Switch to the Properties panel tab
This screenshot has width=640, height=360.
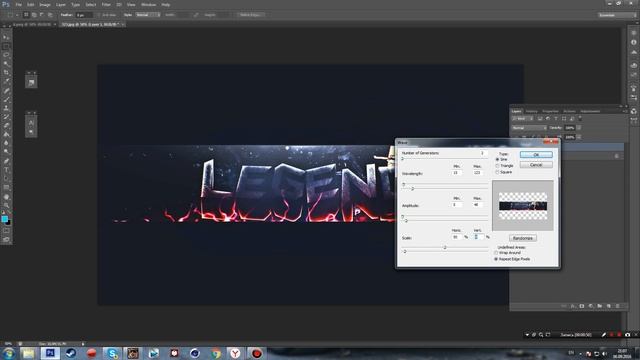click(x=550, y=111)
